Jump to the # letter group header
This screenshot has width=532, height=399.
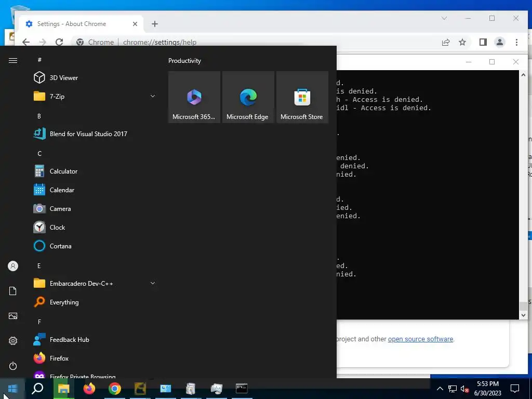coord(39,60)
